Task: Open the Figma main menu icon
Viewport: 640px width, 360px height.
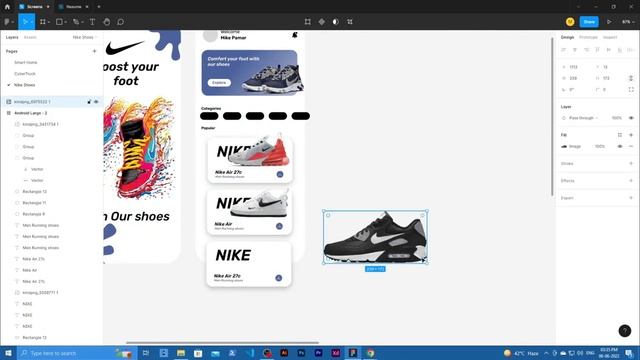Action: point(7,22)
